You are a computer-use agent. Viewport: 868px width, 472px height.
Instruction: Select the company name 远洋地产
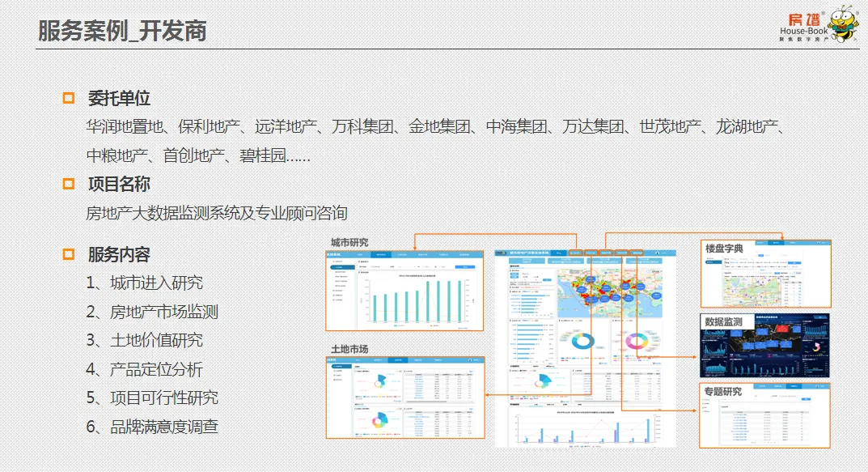coord(286,126)
